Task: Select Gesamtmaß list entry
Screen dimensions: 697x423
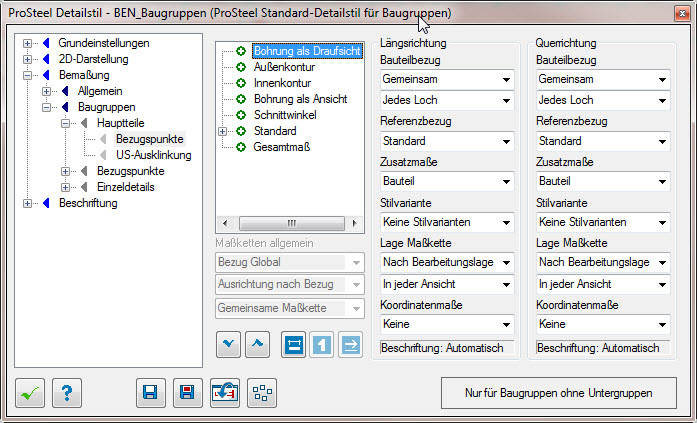Action: (x=282, y=147)
